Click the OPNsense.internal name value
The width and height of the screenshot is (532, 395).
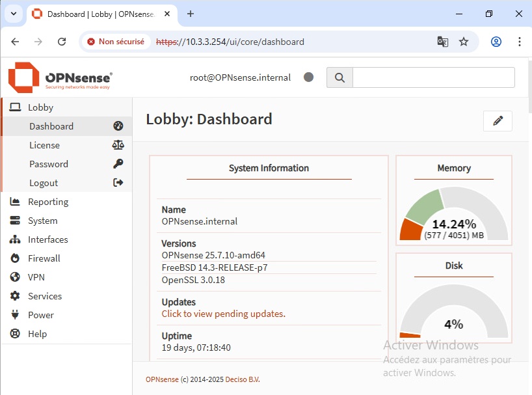coord(200,221)
